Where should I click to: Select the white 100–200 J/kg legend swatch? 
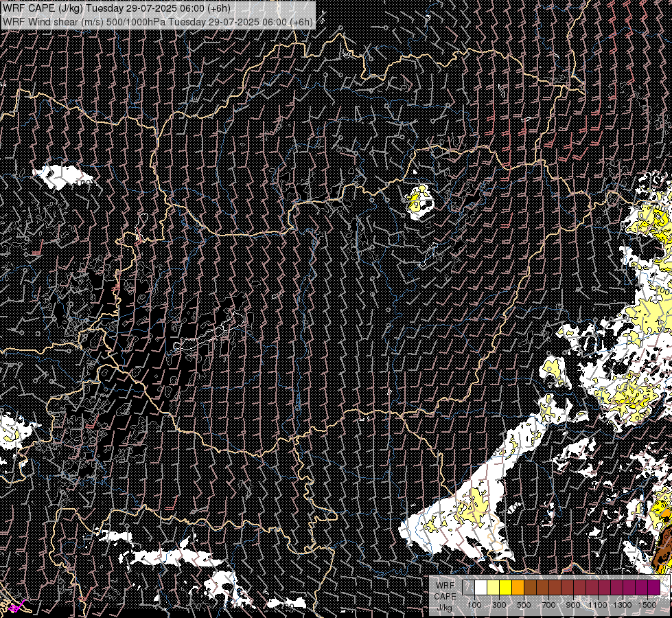[481, 587]
